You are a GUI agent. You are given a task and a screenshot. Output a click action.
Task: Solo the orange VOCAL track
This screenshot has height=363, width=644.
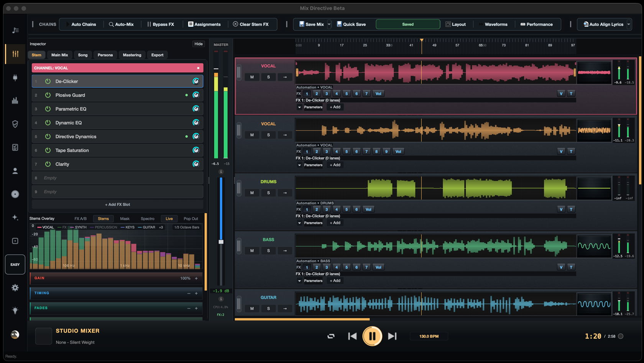pos(268,135)
